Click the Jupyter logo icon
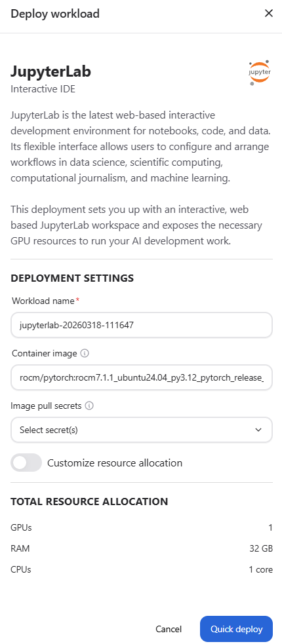The width and height of the screenshot is (282, 644). [x=260, y=73]
